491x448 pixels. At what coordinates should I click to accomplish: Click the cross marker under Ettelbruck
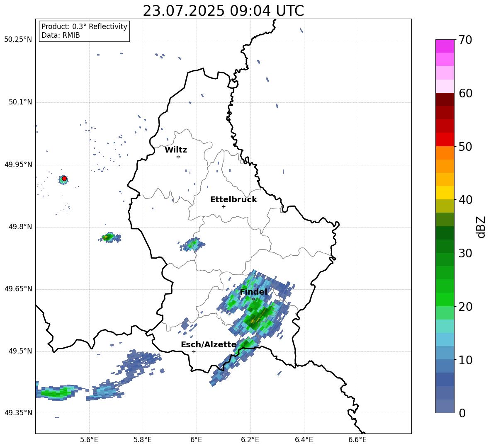pos(224,206)
